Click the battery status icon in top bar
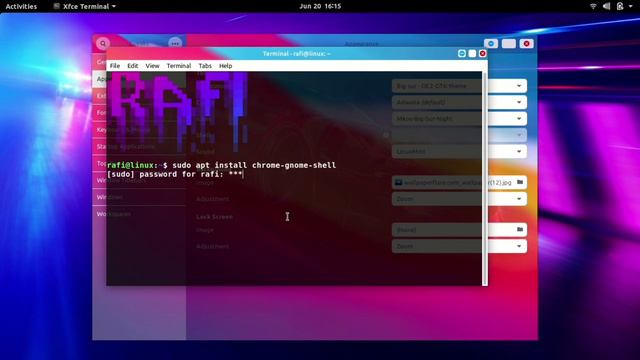 [620, 6]
